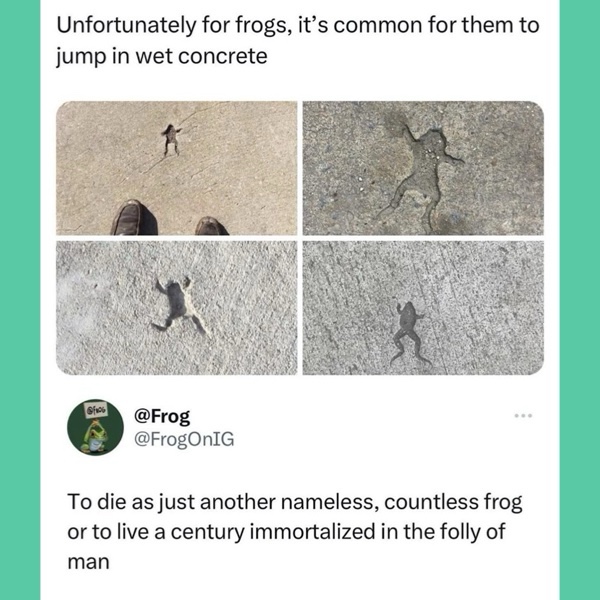Open the bottom-right frog imprint photo
Screen dimensions: 600x600
(423, 307)
